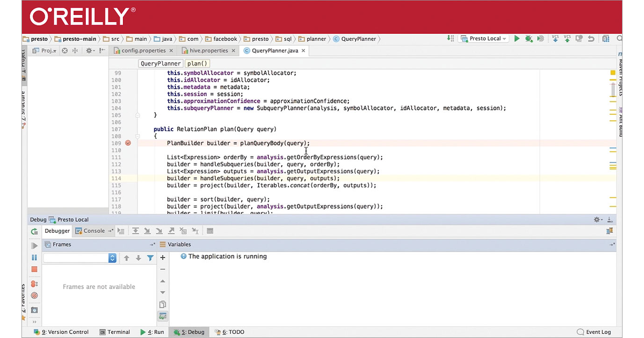644x338 pixels.
Task: Mute breakpoints in debug sidebar
Action: (x=34, y=296)
